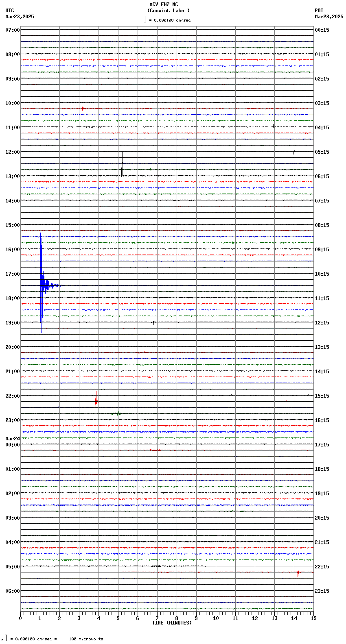Click the Mar24 date label on left axis
This screenshot has width=346, height=644.
pos(13,439)
